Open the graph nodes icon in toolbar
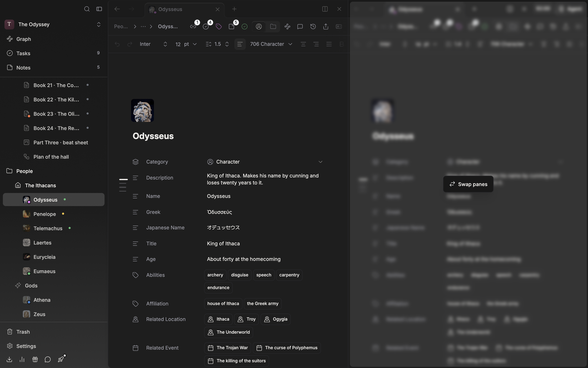588x368 pixels. pos(287,27)
